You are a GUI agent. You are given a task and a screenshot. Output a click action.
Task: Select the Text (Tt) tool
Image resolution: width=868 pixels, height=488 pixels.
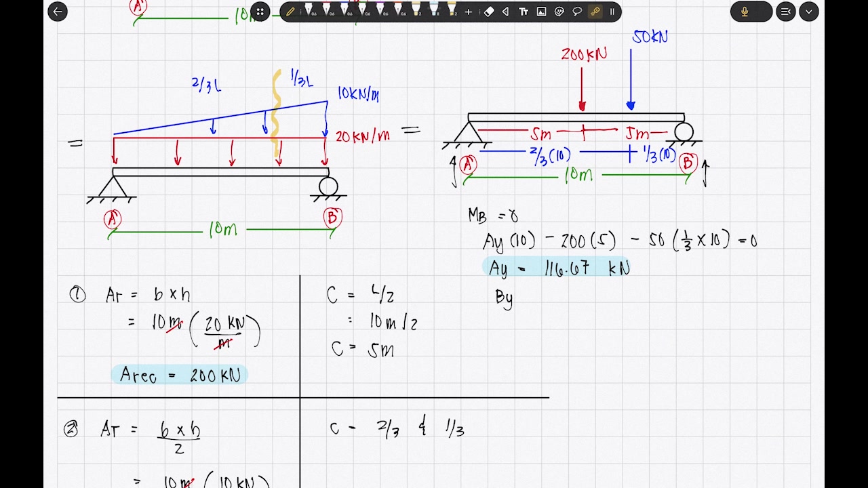click(524, 12)
